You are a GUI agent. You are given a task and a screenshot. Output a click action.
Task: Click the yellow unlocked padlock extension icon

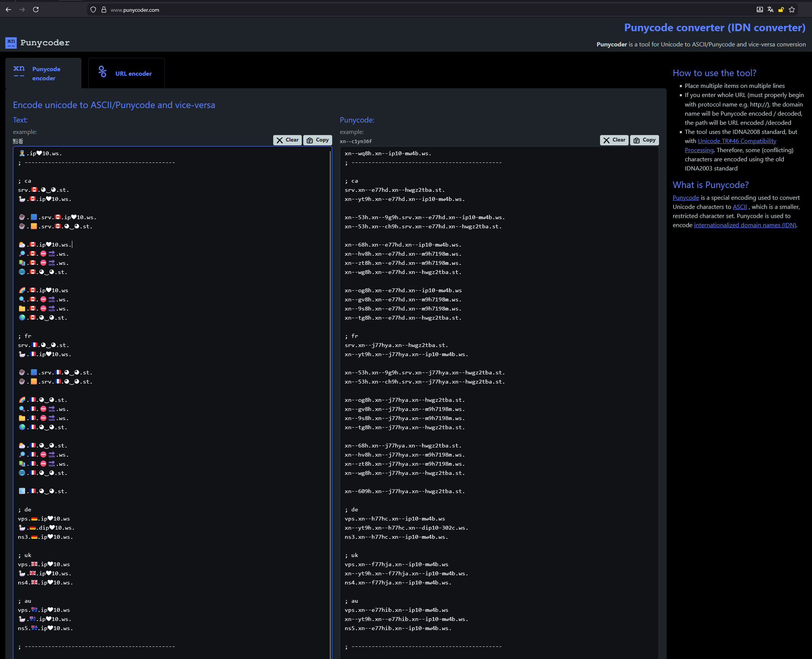point(781,10)
